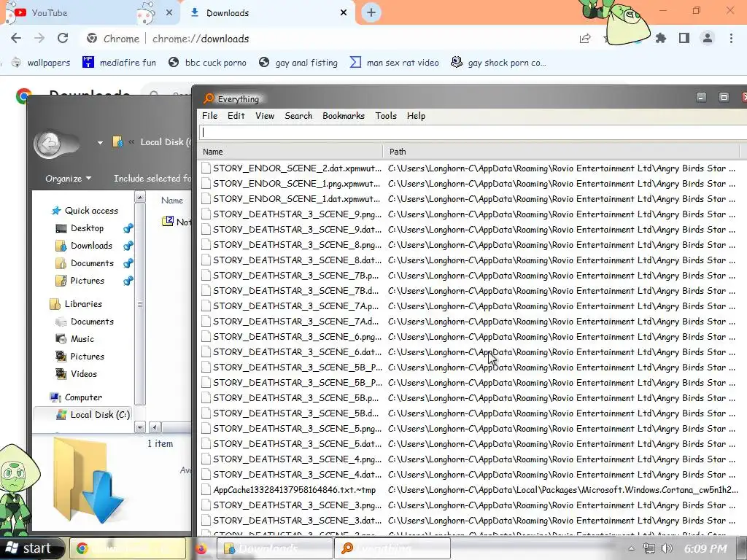Viewport: 747px width, 560px height.
Task: Show hidden system tray icons arrow
Action: click(x=631, y=549)
